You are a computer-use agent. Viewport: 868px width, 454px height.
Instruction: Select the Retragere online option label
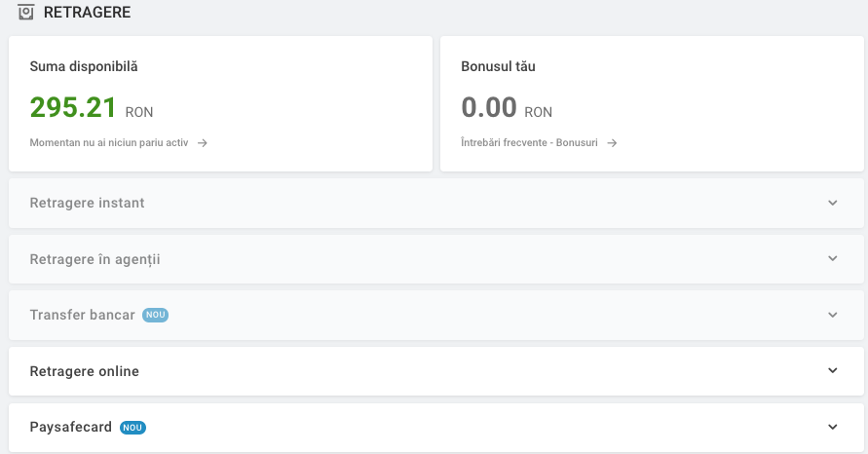[84, 371]
